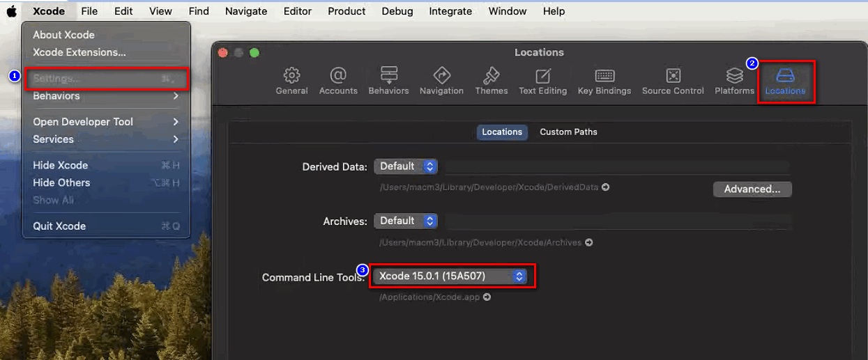This screenshot has width=868, height=360.
Task: Open the Help menu
Action: pos(554,11)
